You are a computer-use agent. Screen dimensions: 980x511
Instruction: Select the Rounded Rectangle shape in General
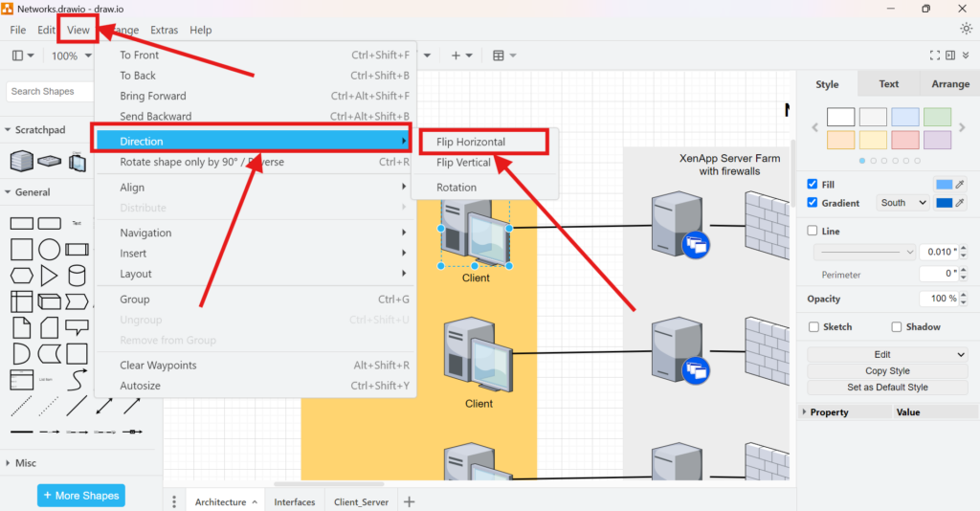[50, 223]
